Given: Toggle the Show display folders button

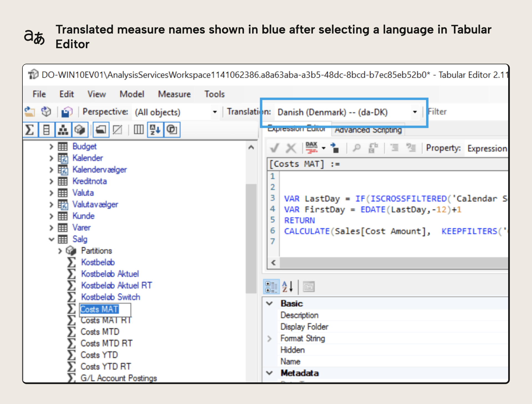Looking at the screenshot, I should coord(101,130).
